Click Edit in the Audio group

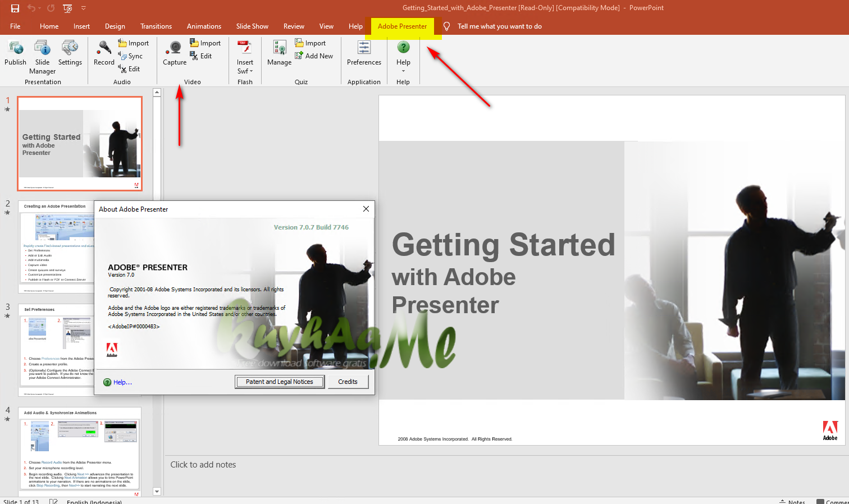tap(129, 69)
